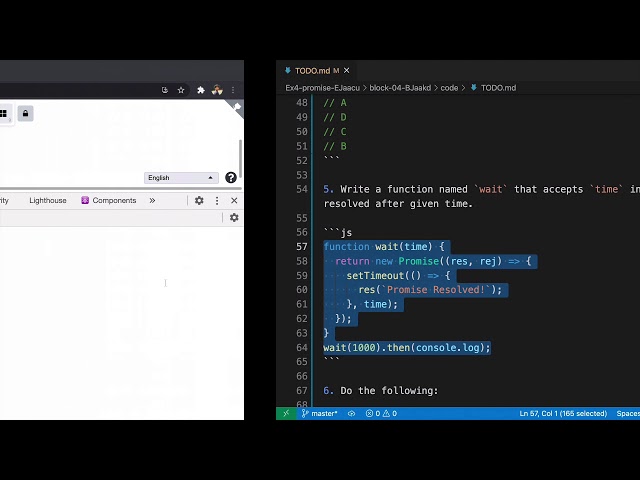Click the 'wait(1000).then(console.log);' line
The height and width of the screenshot is (480, 640).
(x=407, y=347)
